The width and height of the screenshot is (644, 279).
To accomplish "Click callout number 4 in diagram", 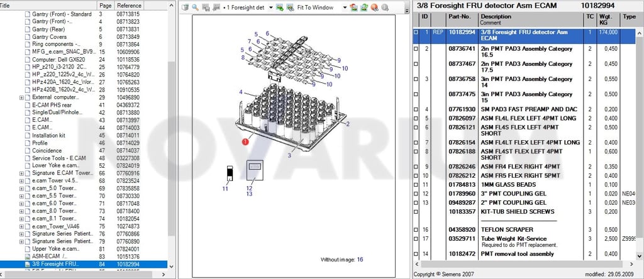I will [241, 92].
